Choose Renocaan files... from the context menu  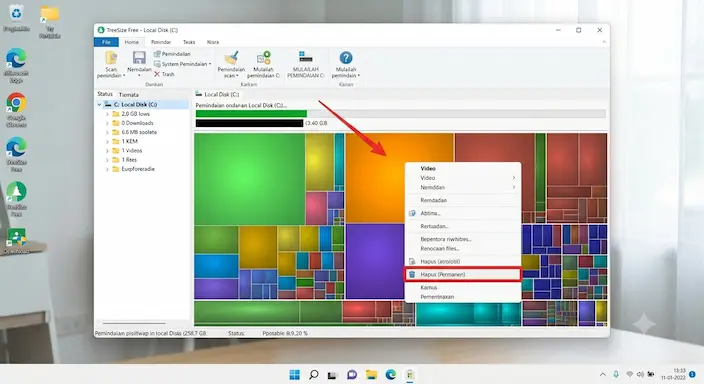(462, 248)
